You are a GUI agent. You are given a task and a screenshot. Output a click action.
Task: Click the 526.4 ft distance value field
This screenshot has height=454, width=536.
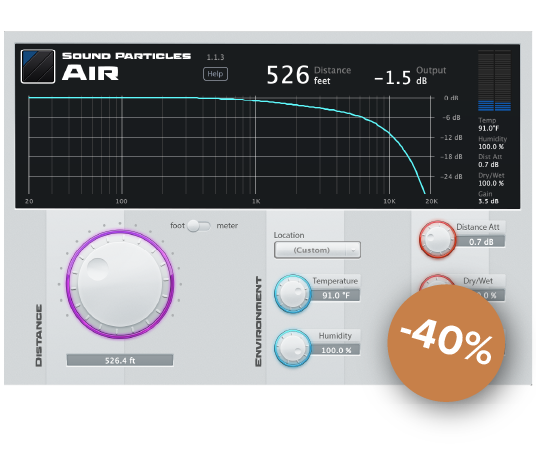click(x=120, y=360)
